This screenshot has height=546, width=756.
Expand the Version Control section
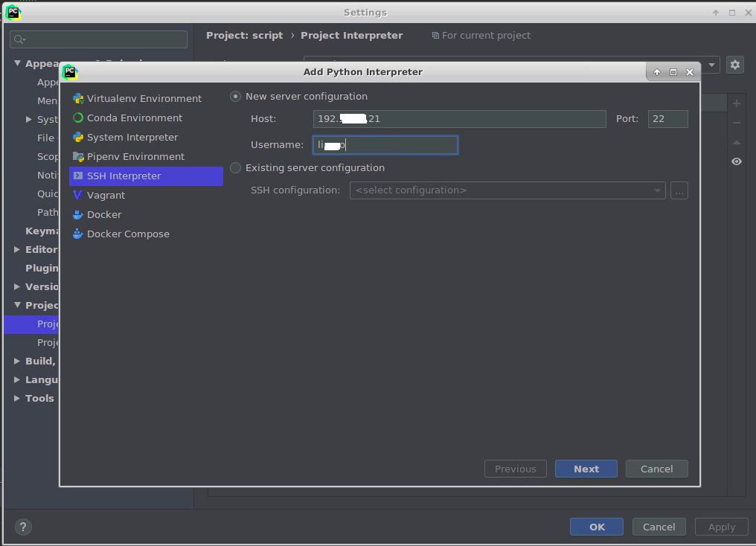point(17,286)
